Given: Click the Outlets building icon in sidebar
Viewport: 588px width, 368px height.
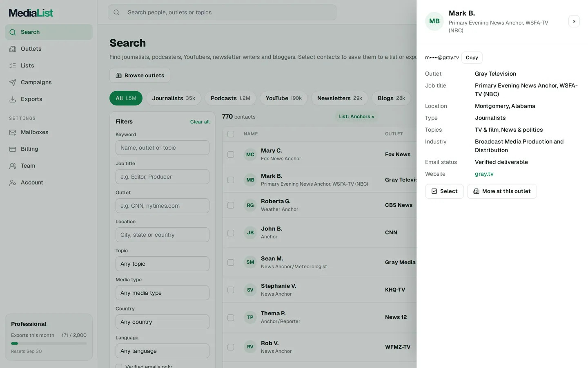Looking at the screenshot, I should (13, 49).
